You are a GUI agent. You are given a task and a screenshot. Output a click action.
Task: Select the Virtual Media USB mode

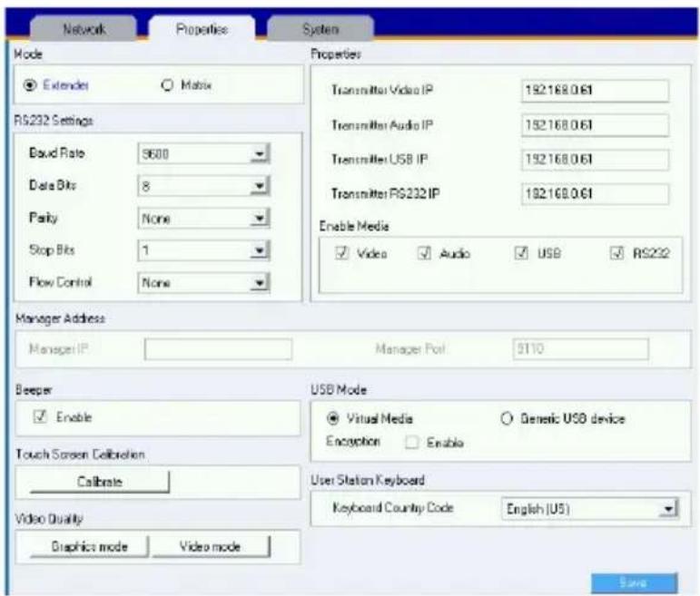(333, 418)
